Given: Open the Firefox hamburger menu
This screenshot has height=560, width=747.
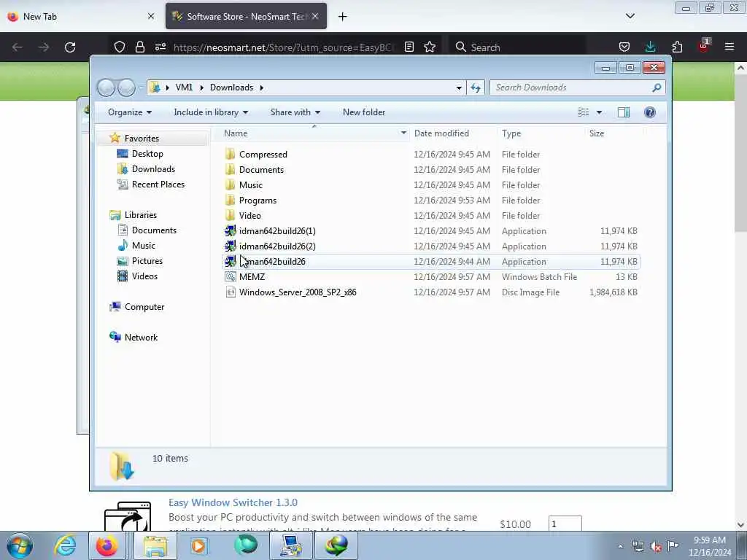Looking at the screenshot, I should click(729, 47).
